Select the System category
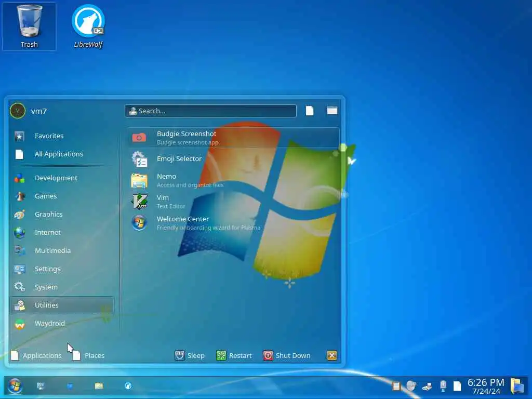This screenshot has height=399, width=532. (x=62, y=287)
